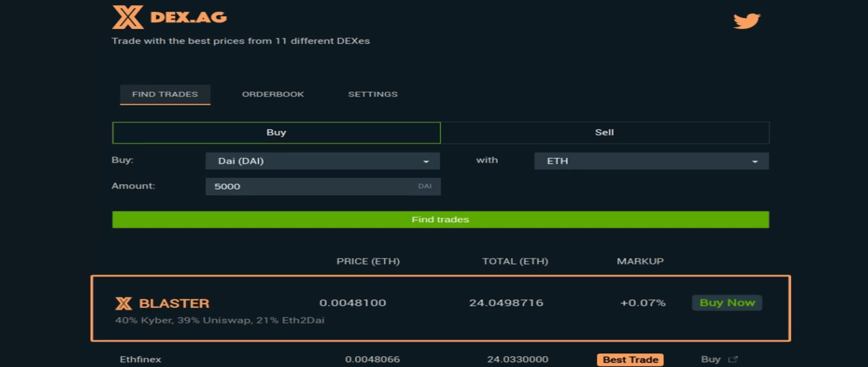
Task: Click the Best Trade badge on Ethfinex
Action: [630, 360]
